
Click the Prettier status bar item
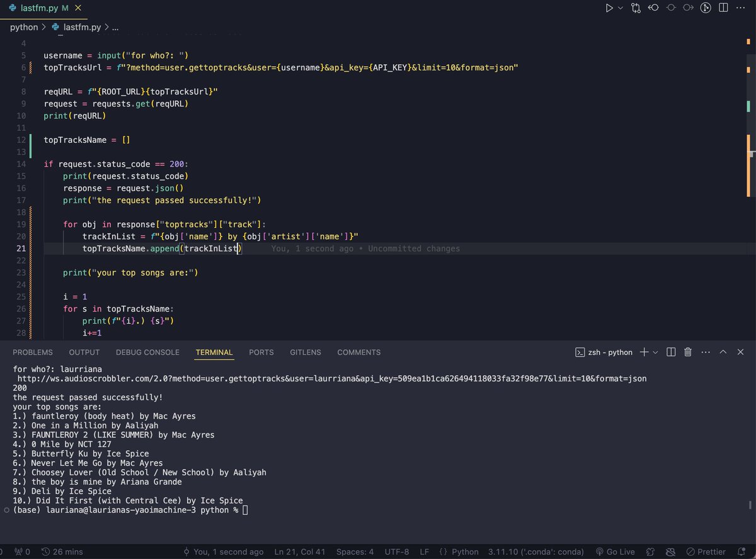[x=707, y=552]
